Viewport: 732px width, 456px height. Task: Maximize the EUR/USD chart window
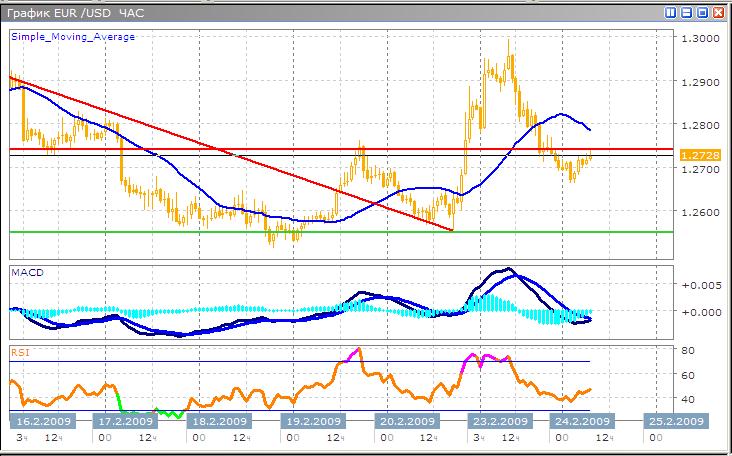(702, 12)
